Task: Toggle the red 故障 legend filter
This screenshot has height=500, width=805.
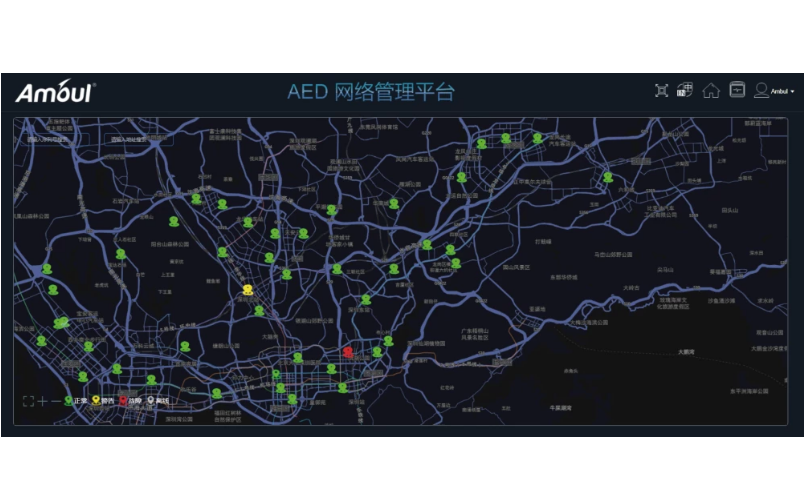Action: [x=129, y=401]
